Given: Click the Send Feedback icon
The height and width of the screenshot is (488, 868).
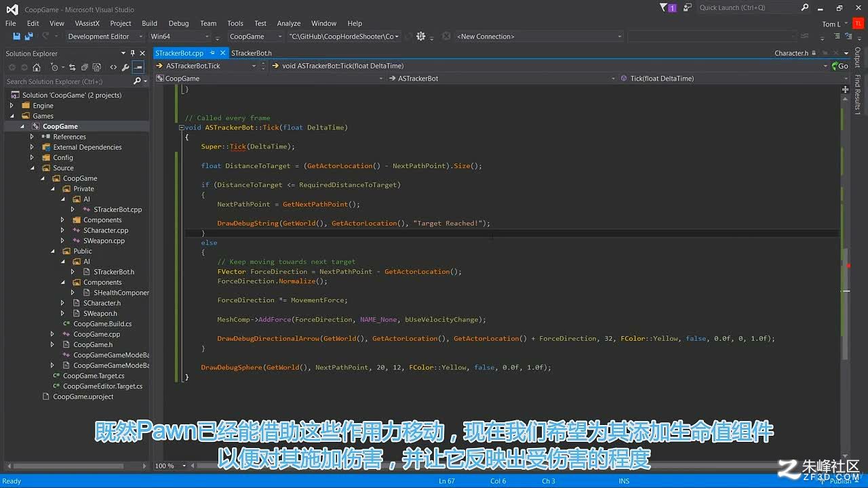Looking at the screenshot, I should click(688, 7).
